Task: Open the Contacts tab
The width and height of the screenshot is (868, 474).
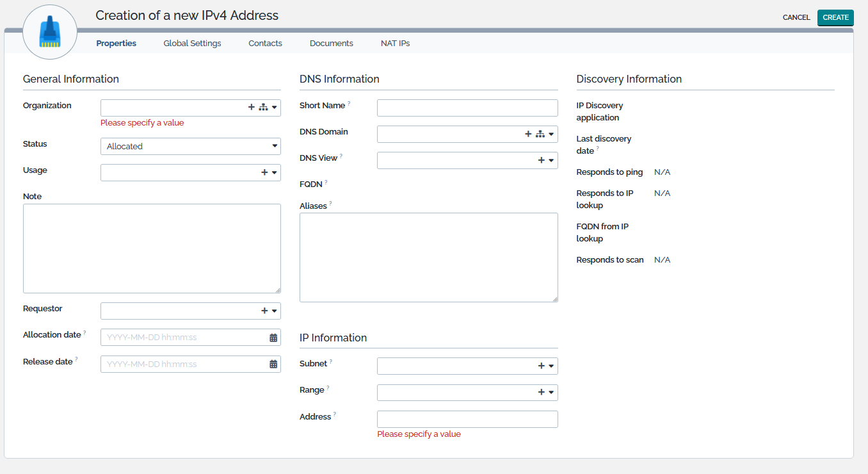Action: tap(265, 44)
